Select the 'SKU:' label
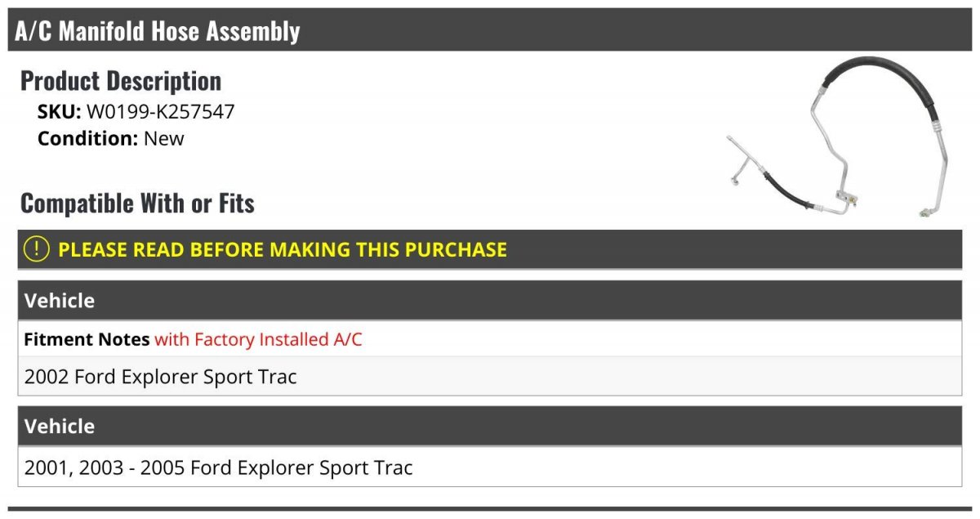The image size is (980, 519). tap(60, 112)
